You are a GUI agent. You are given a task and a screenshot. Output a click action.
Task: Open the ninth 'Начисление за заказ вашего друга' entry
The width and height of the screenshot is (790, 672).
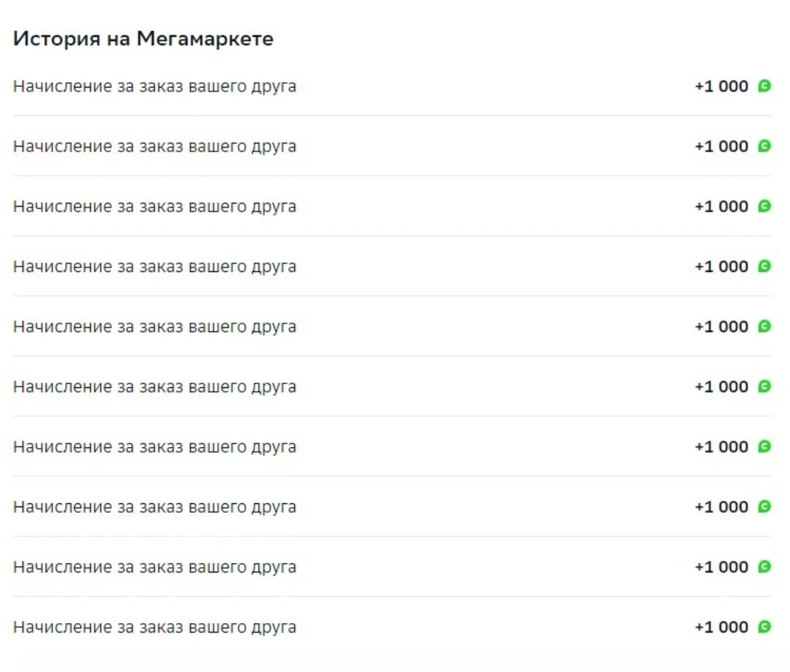click(x=155, y=567)
